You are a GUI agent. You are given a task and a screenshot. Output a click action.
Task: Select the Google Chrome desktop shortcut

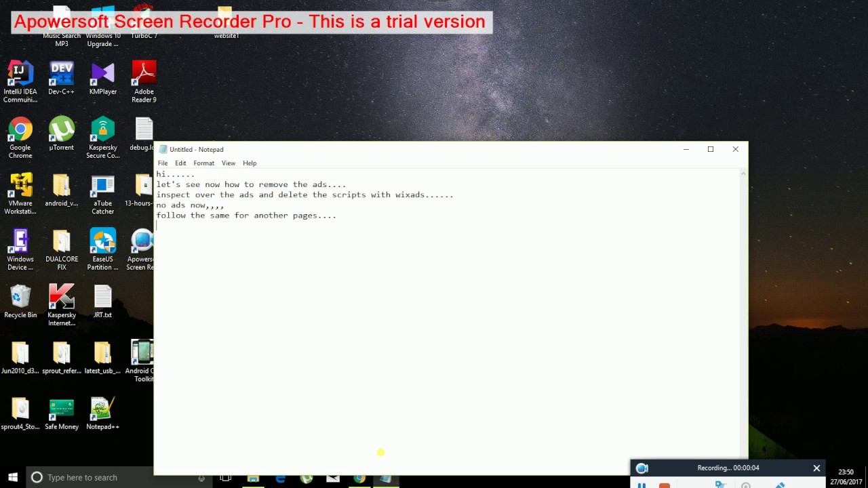click(x=20, y=138)
